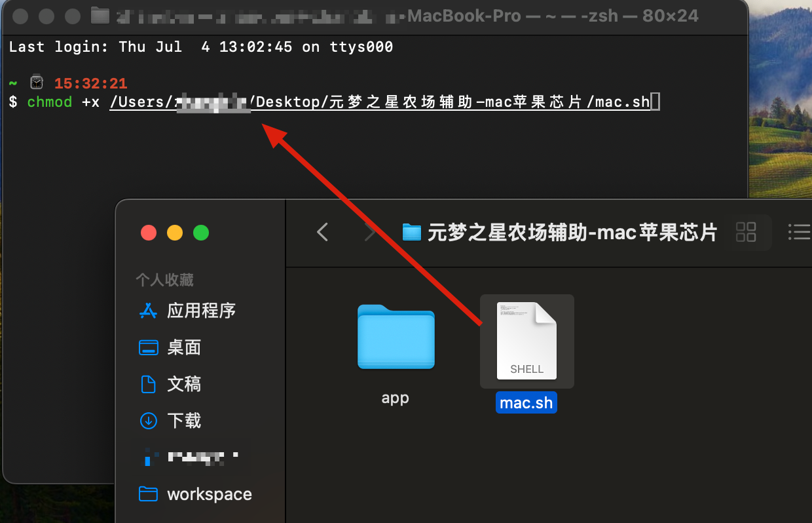Click the chmod command in Terminal
This screenshot has width=812, height=523.
coord(50,102)
